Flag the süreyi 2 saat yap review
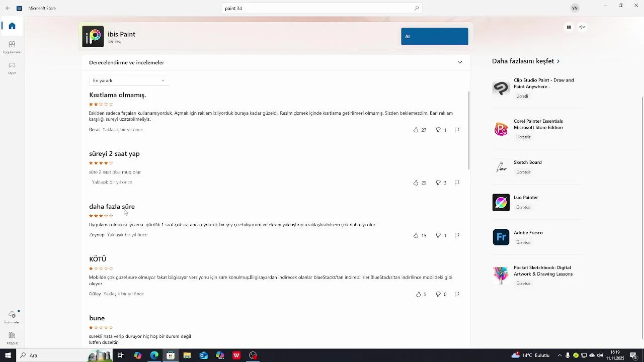The width and height of the screenshot is (644, 362). (457, 183)
